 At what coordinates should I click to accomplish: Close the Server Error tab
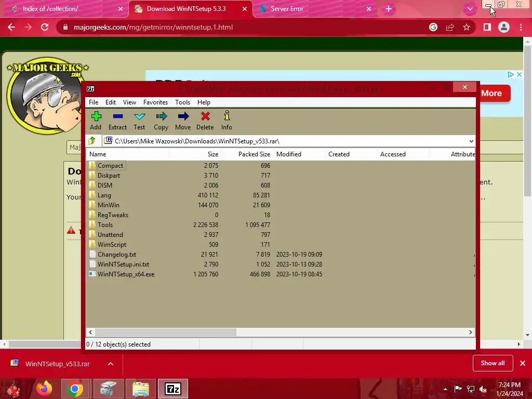[x=369, y=9]
